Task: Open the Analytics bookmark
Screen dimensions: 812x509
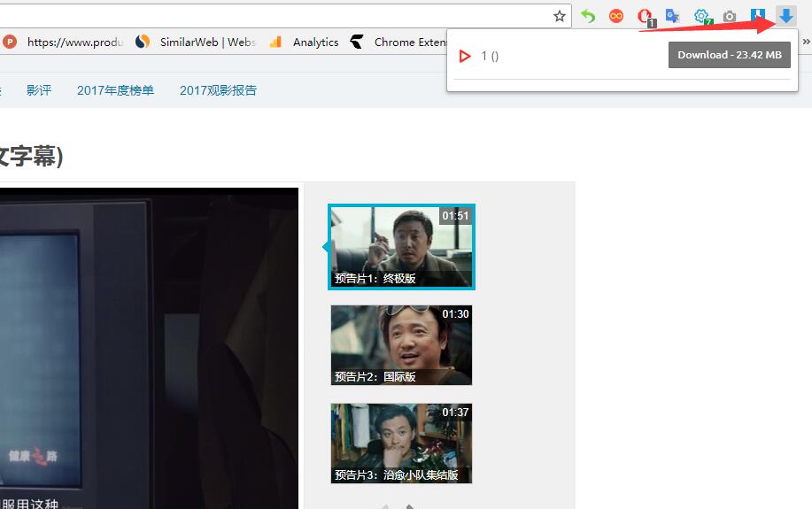Action: pos(305,42)
